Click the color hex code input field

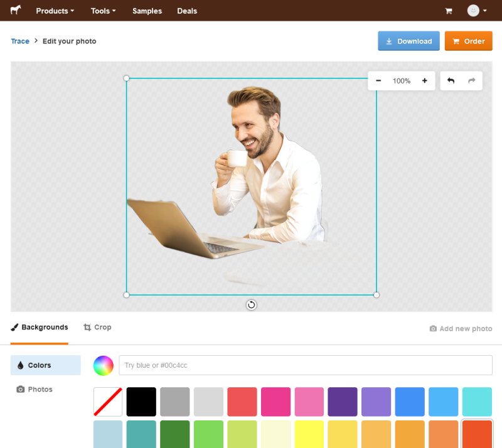[x=306, y=365]
